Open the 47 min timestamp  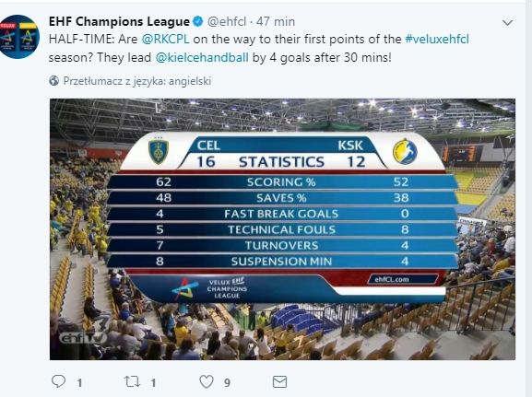pyautogui.click(x=276, y=21)
